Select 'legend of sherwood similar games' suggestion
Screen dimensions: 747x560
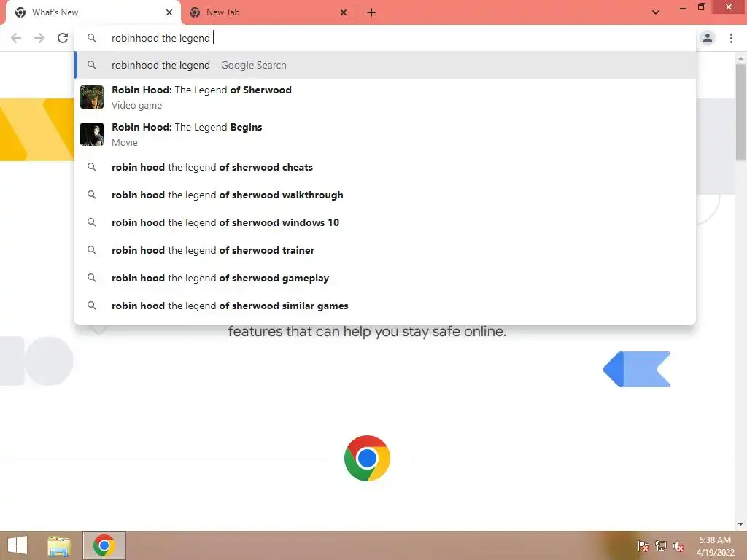pos(385,306)
